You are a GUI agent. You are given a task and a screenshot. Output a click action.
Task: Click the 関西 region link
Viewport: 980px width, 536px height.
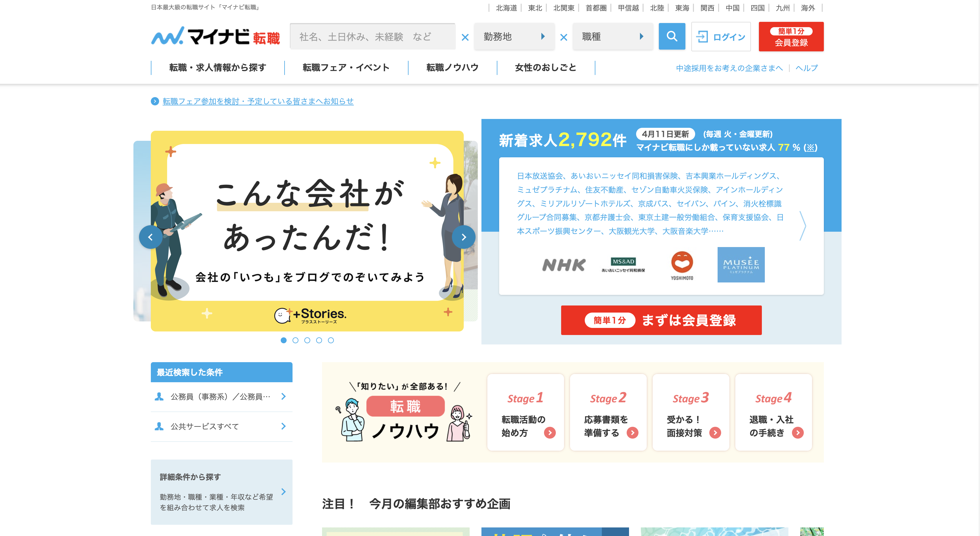707,8
